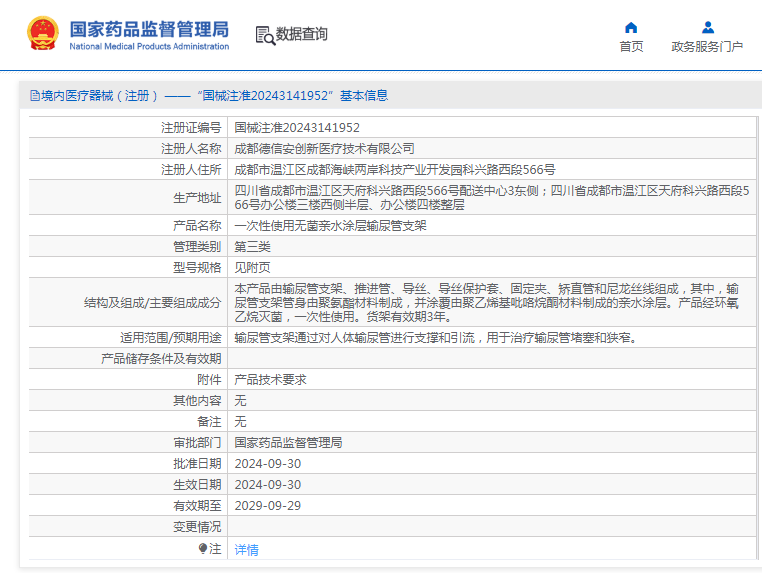This screenshot has width=762, height=573.
Task: Click the 批准日期 value 2024-09-30
Action: 268,464
